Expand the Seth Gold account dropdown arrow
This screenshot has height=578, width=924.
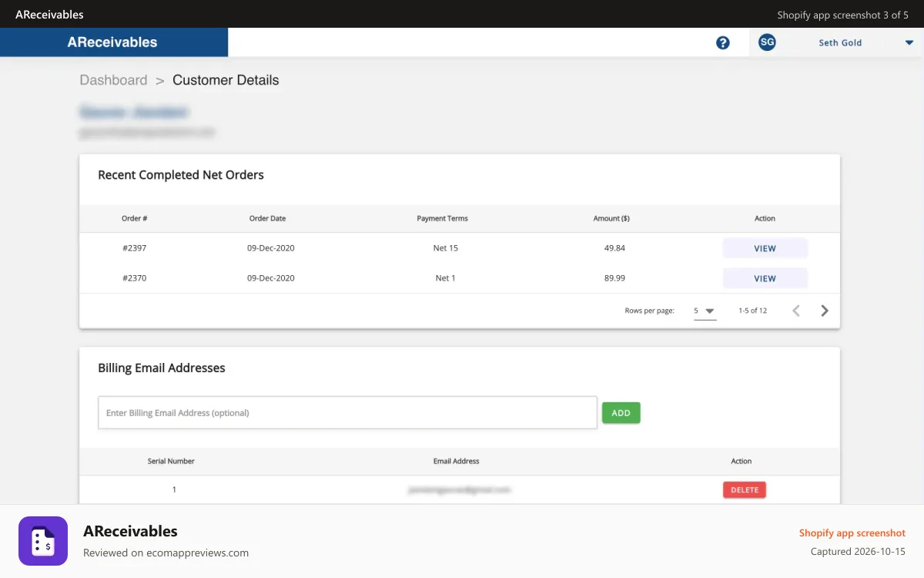[909, 43]
